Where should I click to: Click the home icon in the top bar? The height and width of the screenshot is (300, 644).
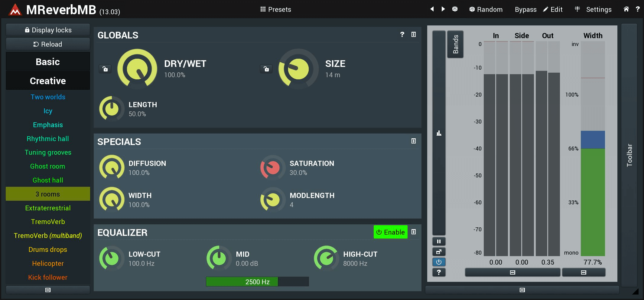[x=626, y=9]
